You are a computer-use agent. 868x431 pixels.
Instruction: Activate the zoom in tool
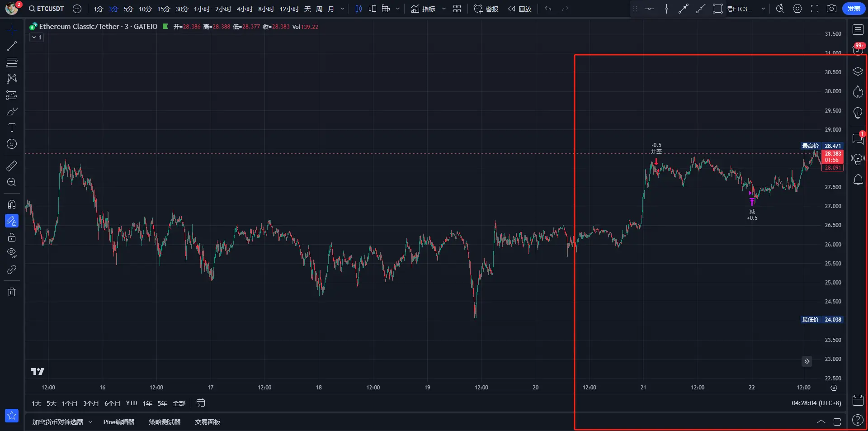click(12, 182)
